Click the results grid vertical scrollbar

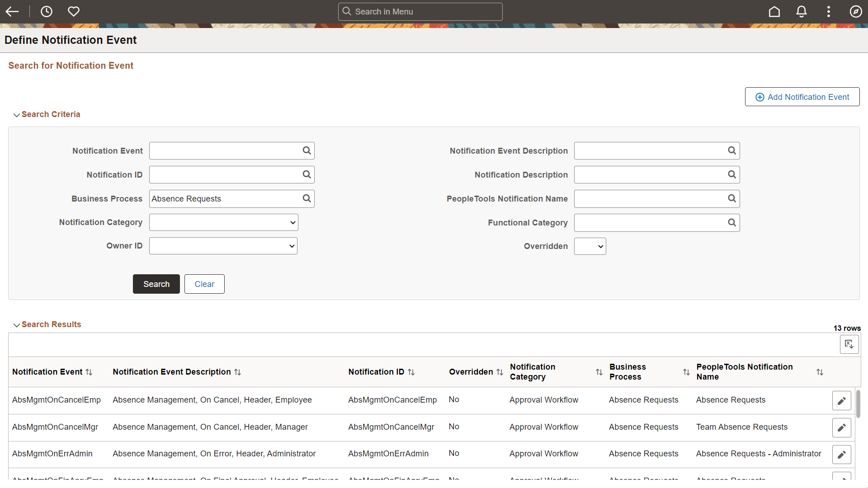click(x=858, y=404)
